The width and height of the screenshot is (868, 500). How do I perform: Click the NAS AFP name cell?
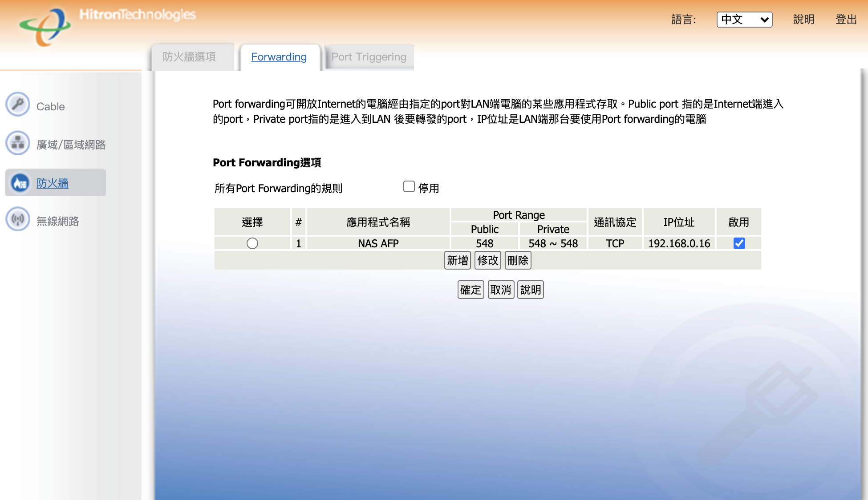tap(378, 243)
